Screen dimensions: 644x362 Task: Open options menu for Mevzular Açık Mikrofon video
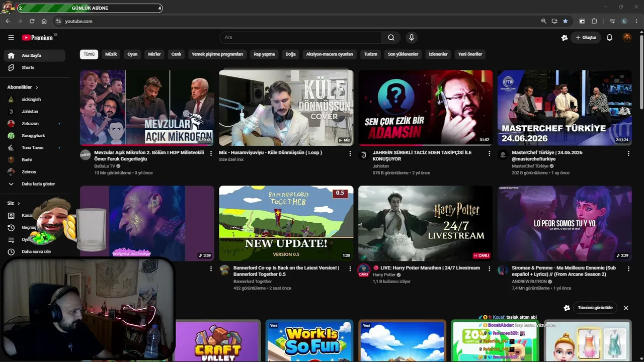pyautogui.click(x=211, y=153)
